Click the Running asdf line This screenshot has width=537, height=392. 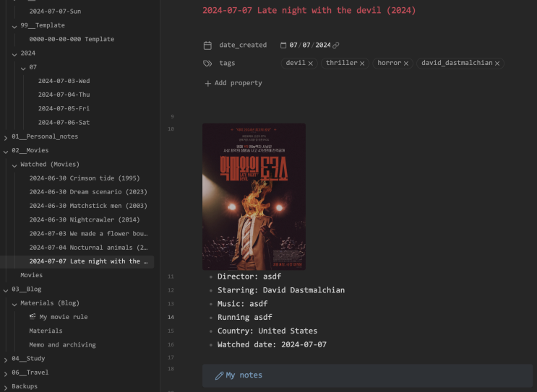245,317
